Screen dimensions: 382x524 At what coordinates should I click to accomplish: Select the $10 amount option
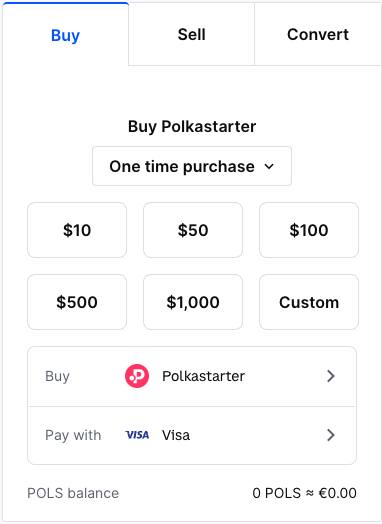(77, 230)
